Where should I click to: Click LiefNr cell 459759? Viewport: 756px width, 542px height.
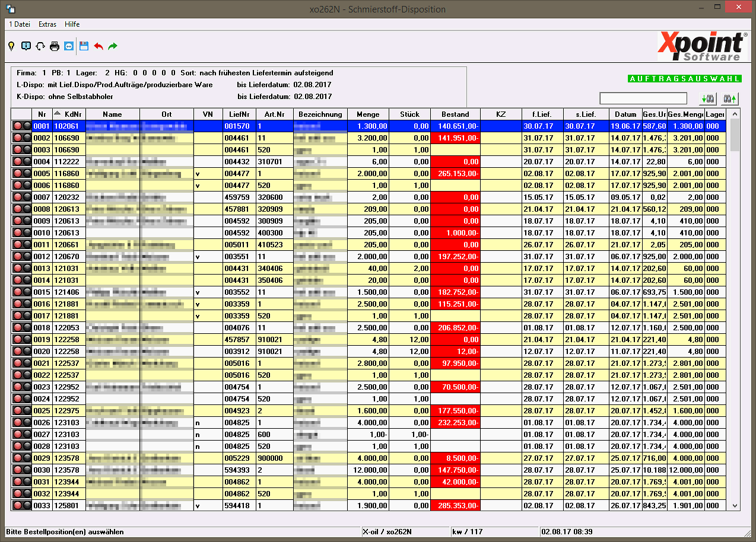239,197
